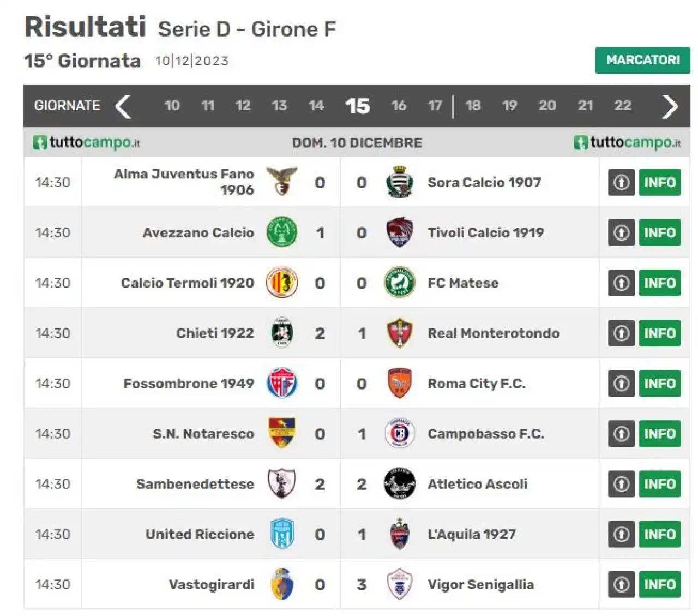This screenshot has width=698, height=616.
Task: Click arrow icon in Alma Juventus Fano row
Action: (621, 182)
